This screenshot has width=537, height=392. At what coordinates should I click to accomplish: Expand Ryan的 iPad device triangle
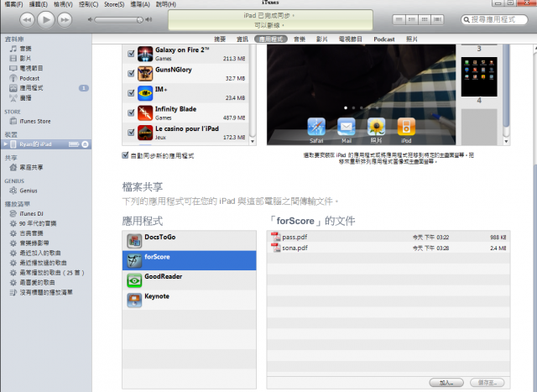[x=6, y=144]
